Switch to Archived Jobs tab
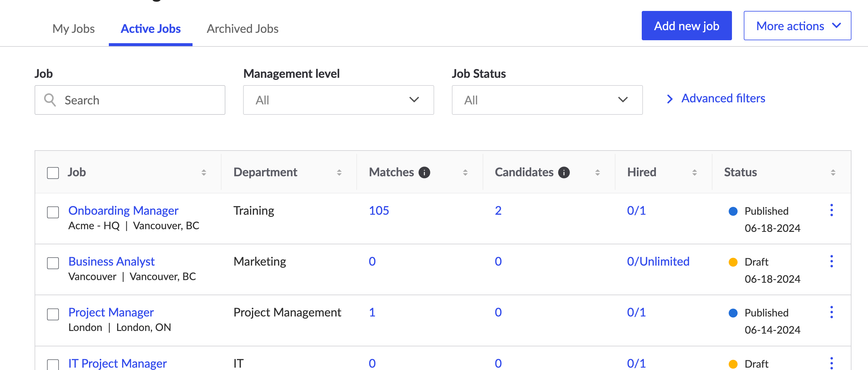 [x=243, y=29]
